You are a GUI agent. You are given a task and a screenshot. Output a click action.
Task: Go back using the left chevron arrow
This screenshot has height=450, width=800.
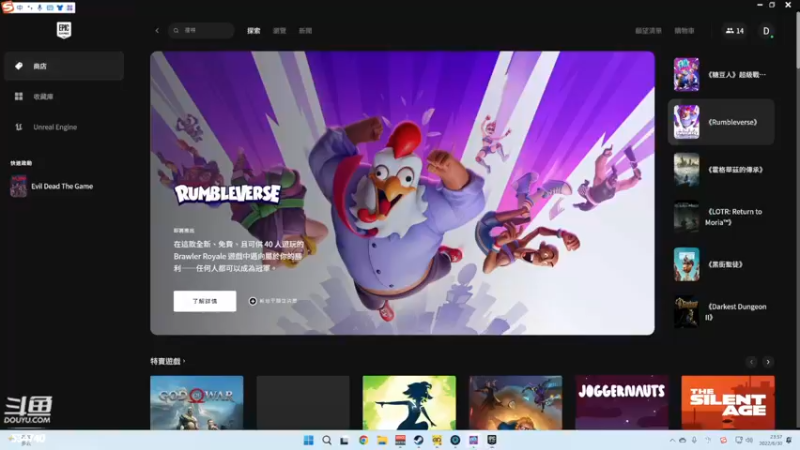(157, 31)
